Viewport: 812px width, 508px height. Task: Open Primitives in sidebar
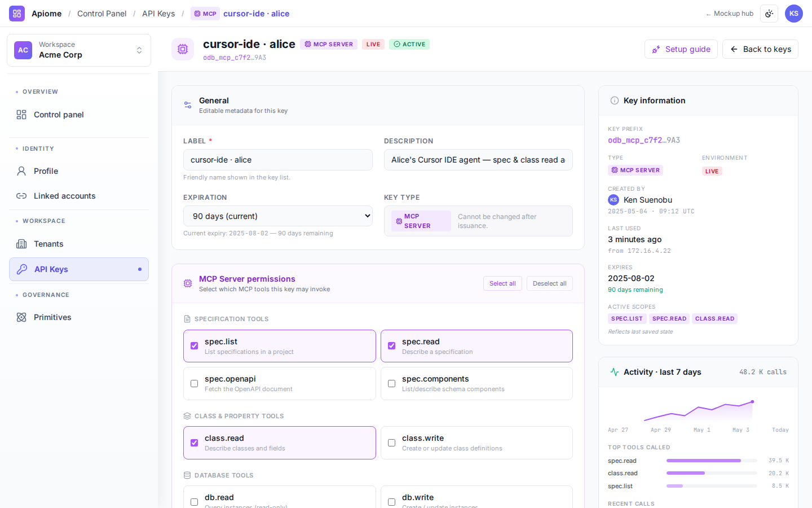tap(79, 317)
